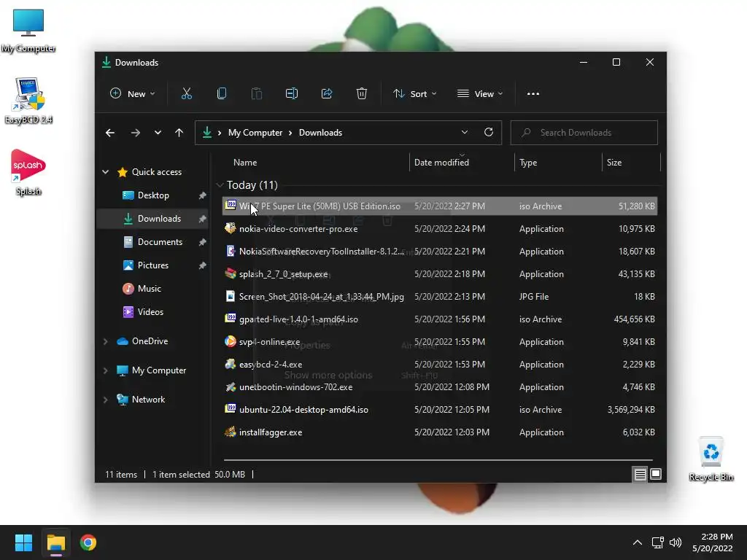Sort by Date modified column header
The height and width of the screenshot is (560, 747).
(441, 163)
